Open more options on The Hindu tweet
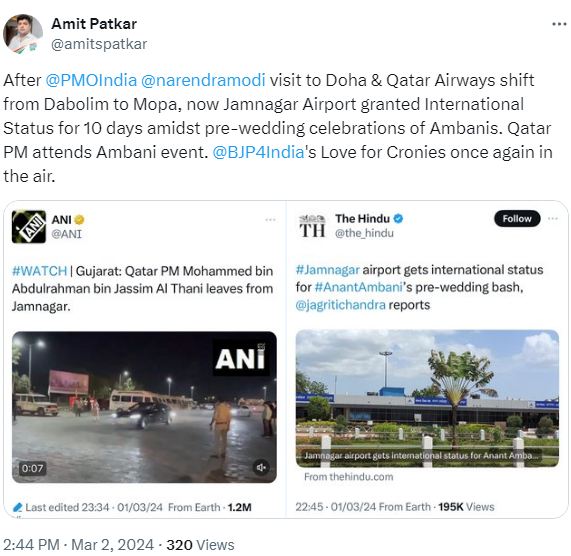This screenshot has width=571, height=556. [x=553, y=218]
